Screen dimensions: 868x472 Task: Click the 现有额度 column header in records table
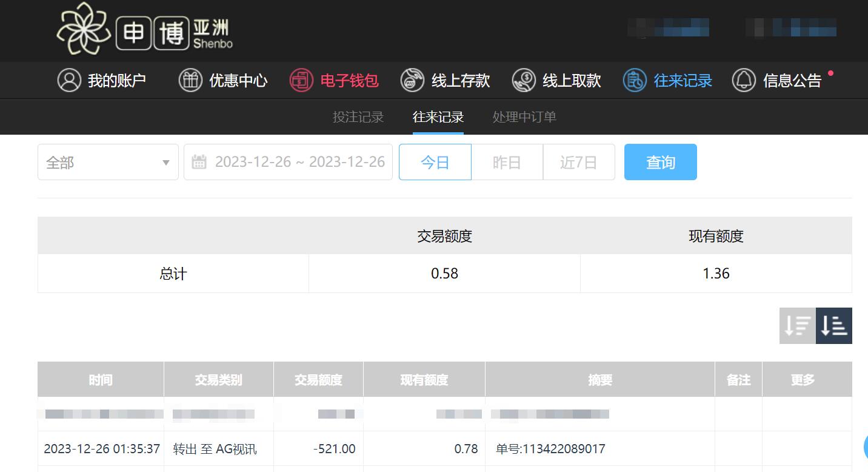424,380
